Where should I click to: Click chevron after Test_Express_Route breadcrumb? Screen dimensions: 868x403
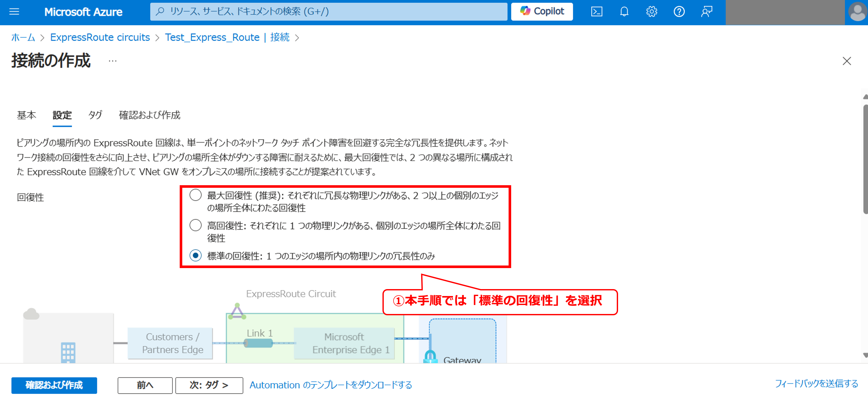click(297, 37)
